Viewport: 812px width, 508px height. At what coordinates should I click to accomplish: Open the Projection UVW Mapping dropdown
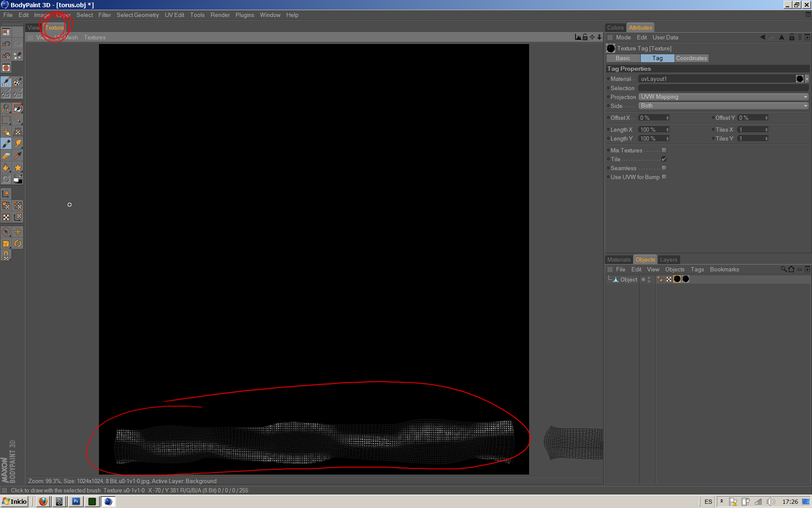click(723, 97)
